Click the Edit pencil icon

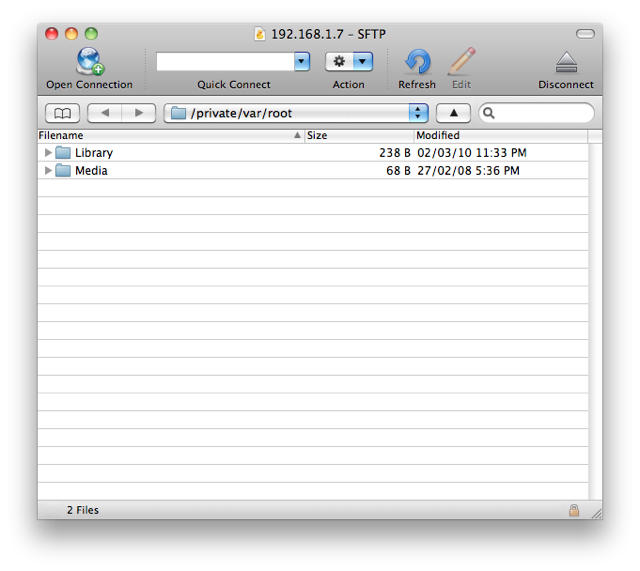pyautogui.click(x=462, y=61)
